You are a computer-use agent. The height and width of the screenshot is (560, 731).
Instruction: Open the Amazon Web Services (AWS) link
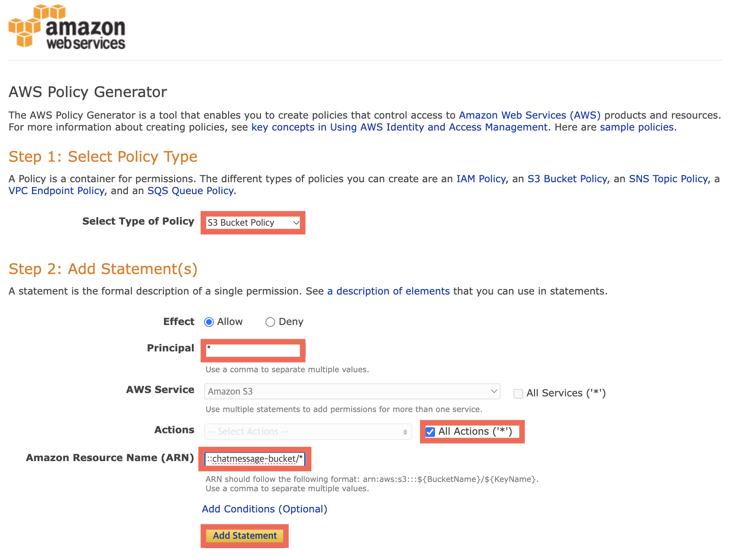[530, 115]
